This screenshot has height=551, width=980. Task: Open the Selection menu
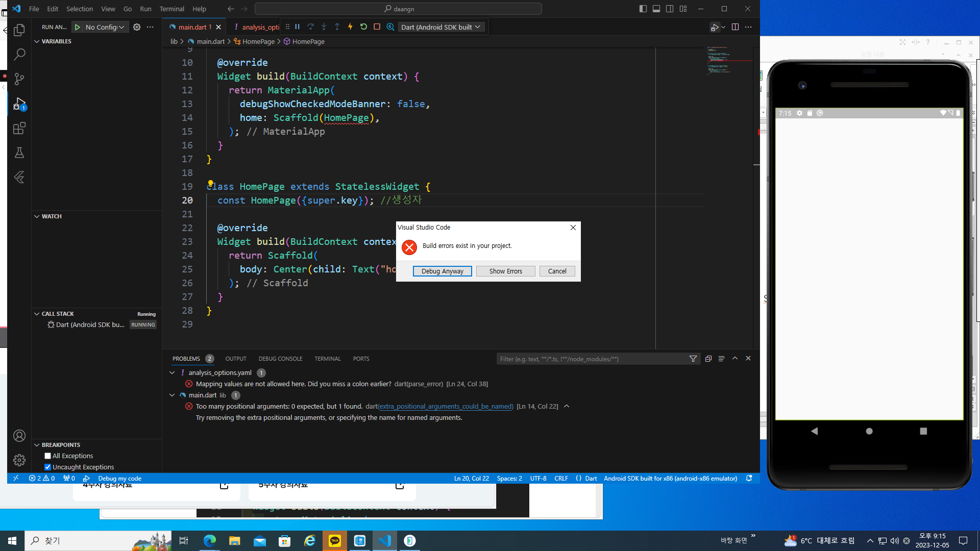[80, 9]
